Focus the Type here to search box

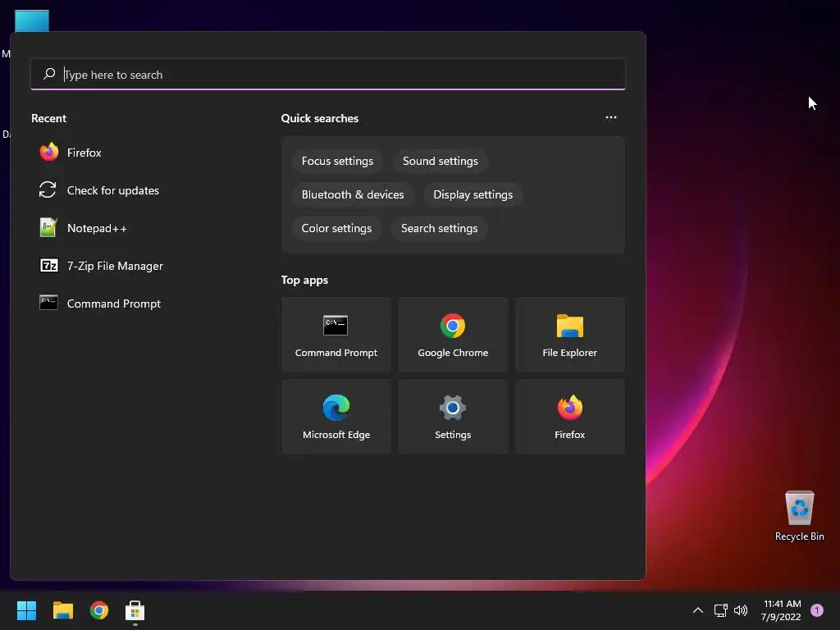coord(328,75)
